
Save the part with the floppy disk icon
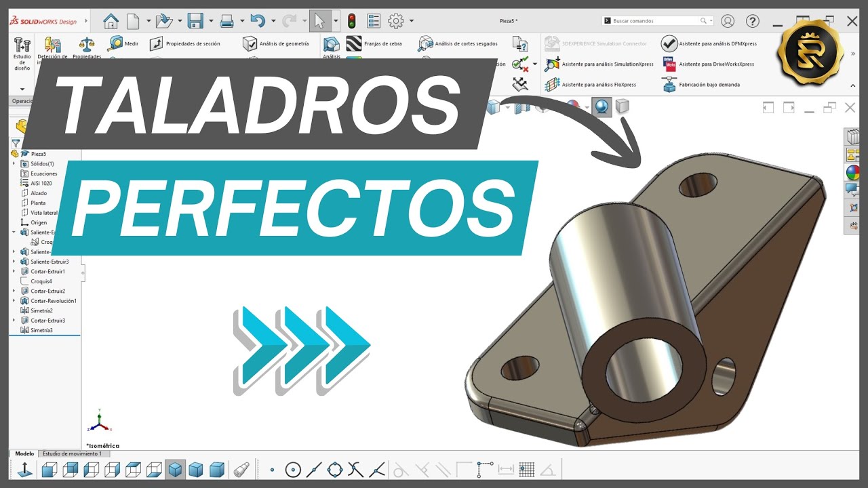pyautogui.click(x=195, y=21)
